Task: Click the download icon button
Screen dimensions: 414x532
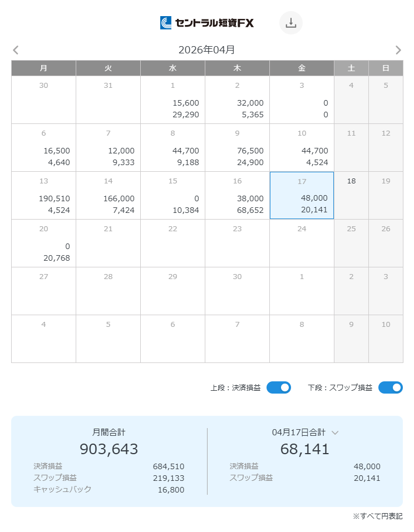Action: [290, 23]
